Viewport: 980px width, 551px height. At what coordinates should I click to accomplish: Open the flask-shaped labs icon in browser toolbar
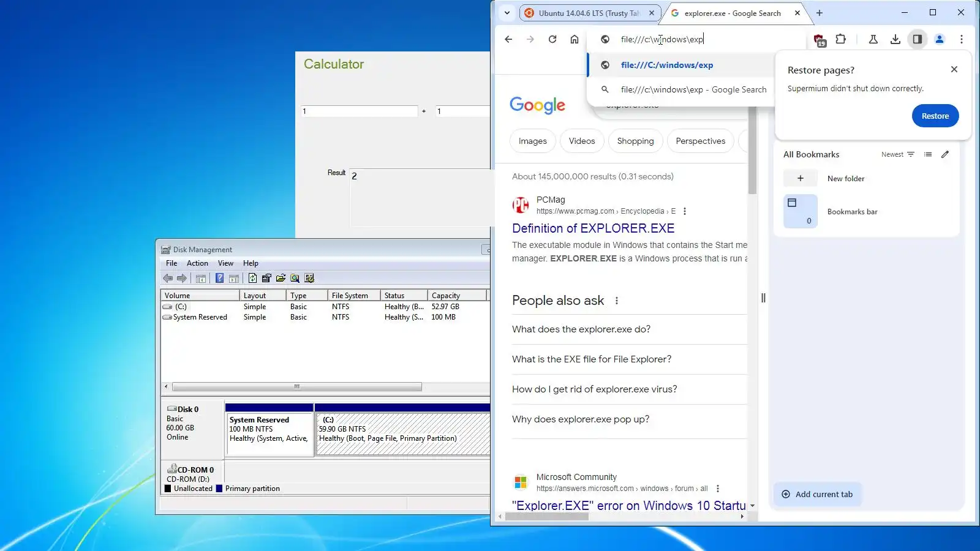coord(873,39)
